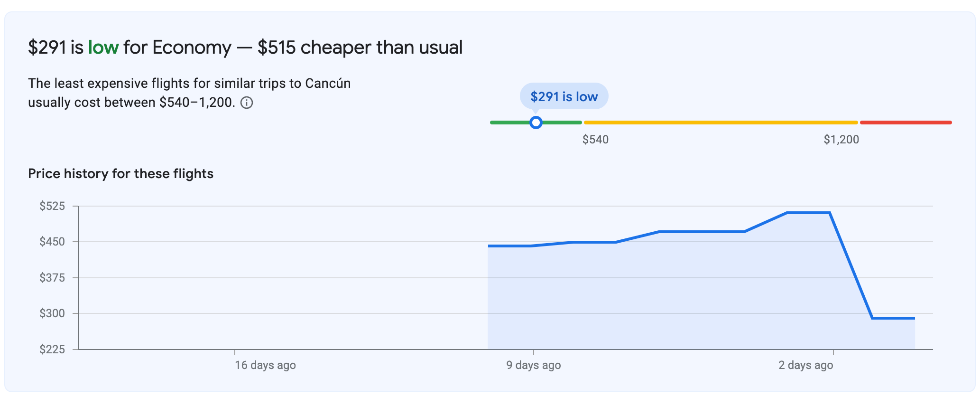Click the info icon after $540–1,200
This screenshot has height=397, width=980.
(x=247, y=103)
